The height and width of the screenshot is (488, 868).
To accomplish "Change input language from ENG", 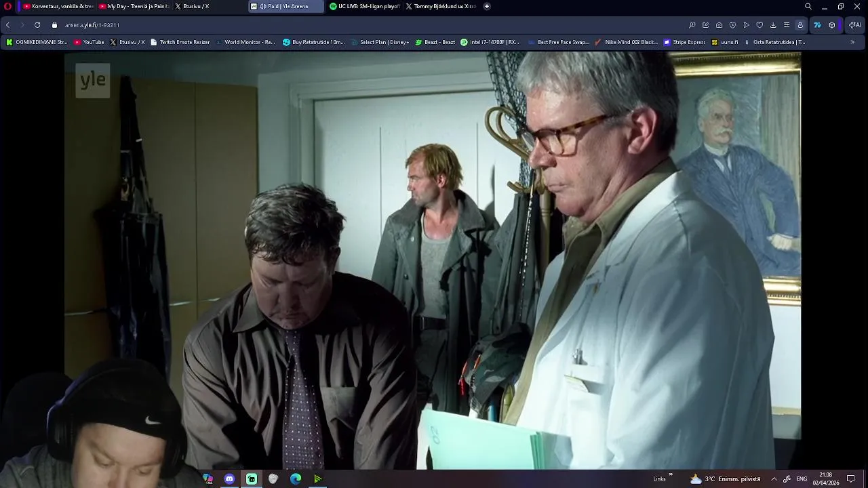I will point(802,479).
